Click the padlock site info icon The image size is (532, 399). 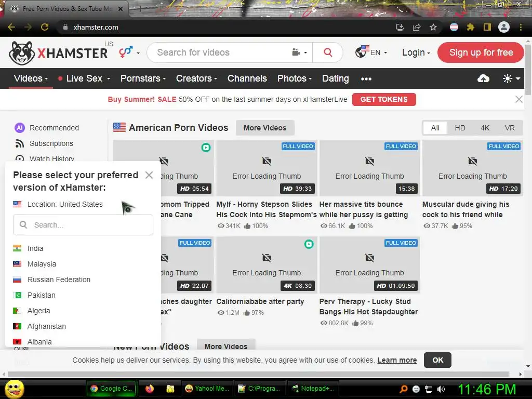pyautogui.click(x=65, y=27)
